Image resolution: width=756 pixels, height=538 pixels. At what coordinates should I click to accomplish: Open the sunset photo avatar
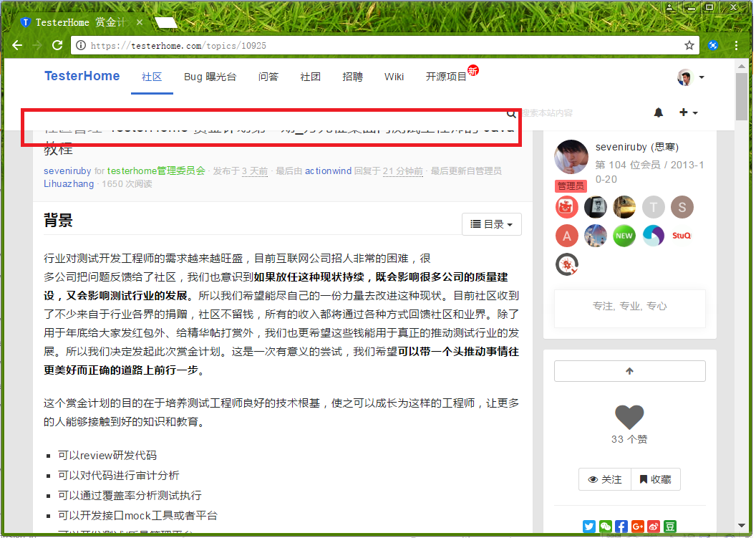624,207
